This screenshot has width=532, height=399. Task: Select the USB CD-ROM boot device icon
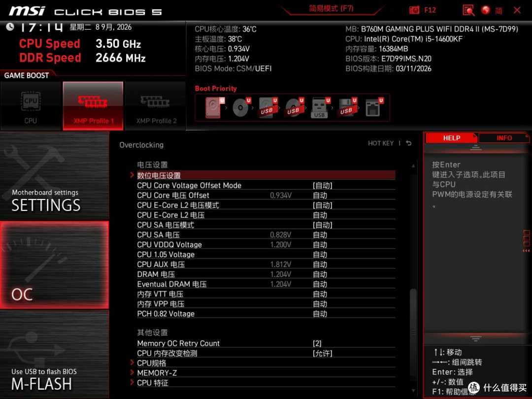pyautogui.click(x=295, y=107)
